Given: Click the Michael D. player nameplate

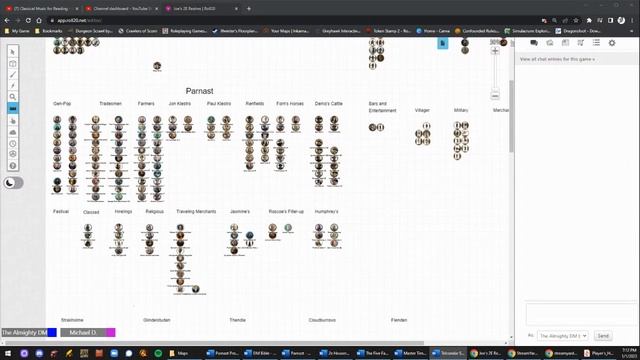Looking at the screenshot, I should 83,333.
